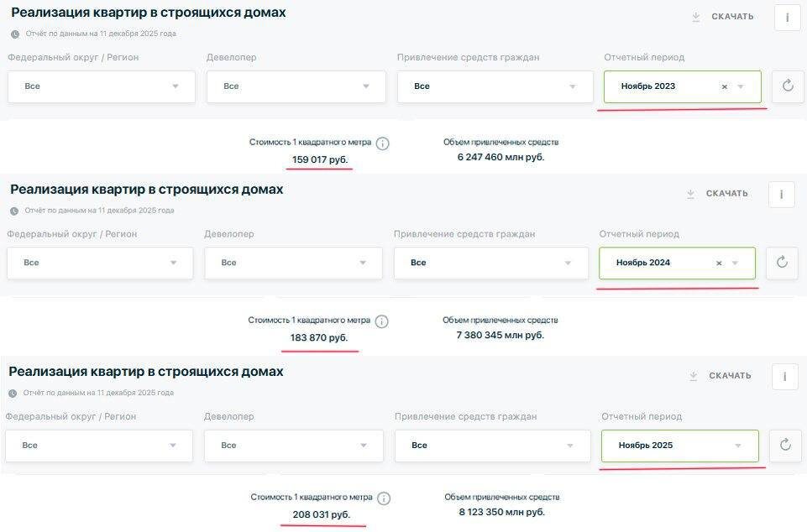807x532 pixels.
Task: Open the Отчетный период dropdown showing Ноябрь 2025
Action: 679,445
